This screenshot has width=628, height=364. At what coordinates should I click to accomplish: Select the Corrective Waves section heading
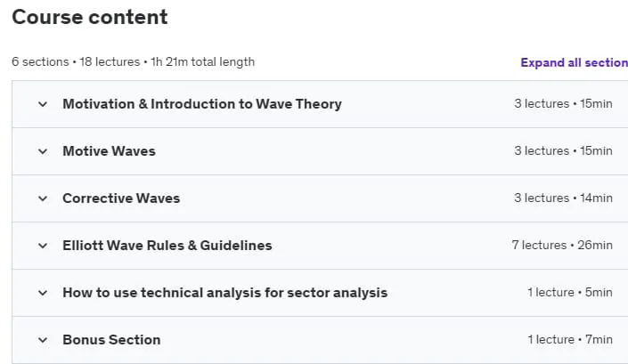point(121,198)
